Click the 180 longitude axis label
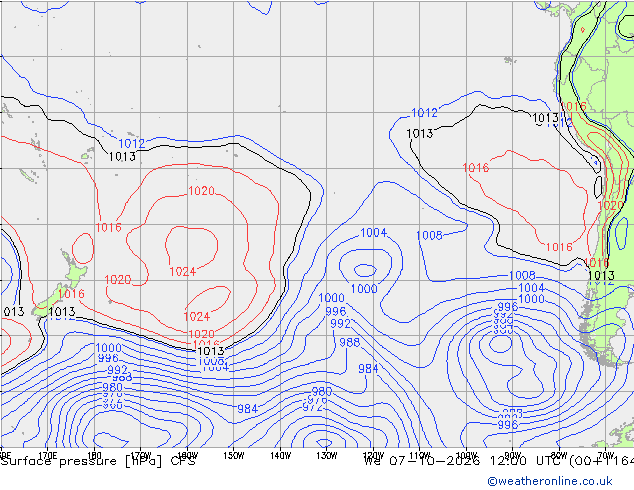Screen dimensions: 634x490 pyautogui.click(x=95, y=455)
